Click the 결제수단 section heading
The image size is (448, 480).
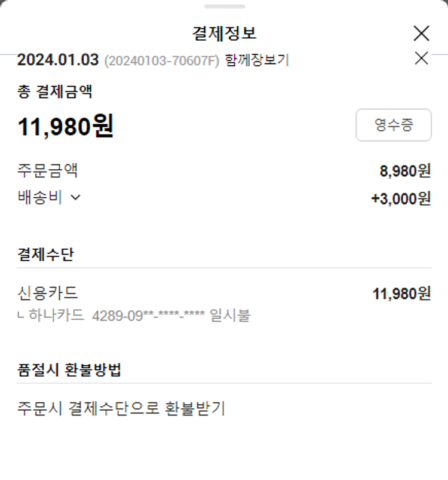pyautogui.click(x=45, y=255)
